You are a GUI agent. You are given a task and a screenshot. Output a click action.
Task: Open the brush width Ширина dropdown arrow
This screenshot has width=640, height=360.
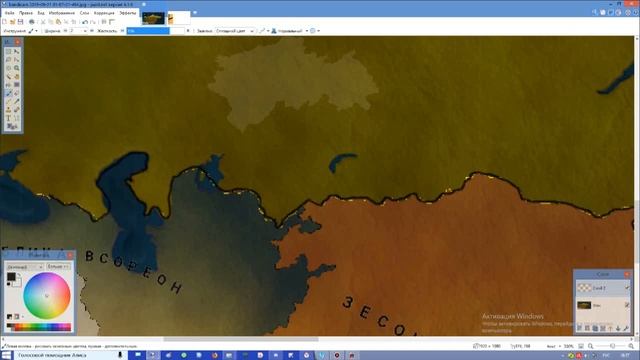(x=85, y=31)
